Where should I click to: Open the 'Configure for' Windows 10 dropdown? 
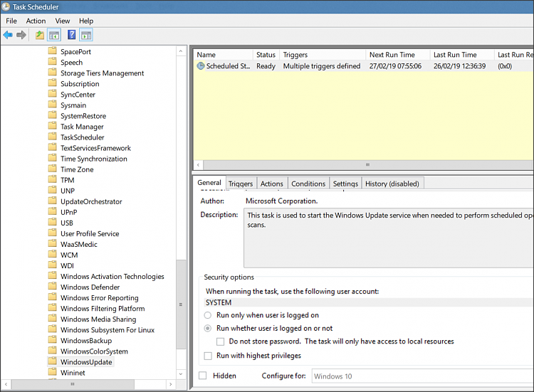[x=422, y=376]
